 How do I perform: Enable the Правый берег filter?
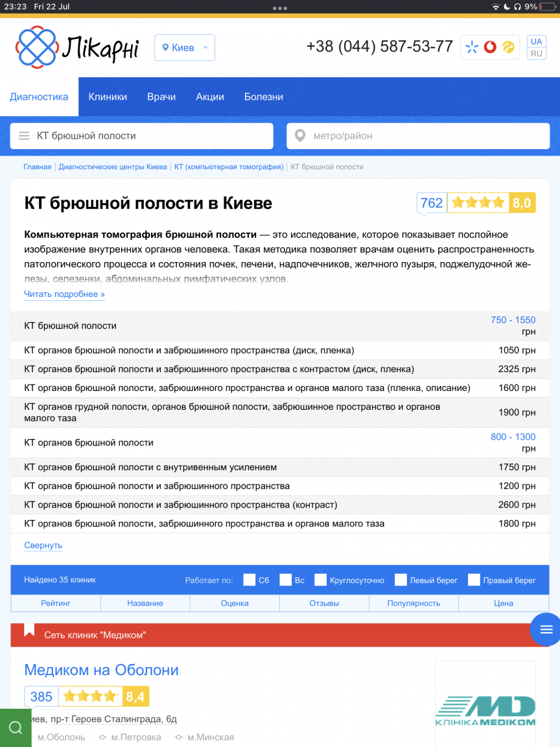click(x=474, y=580)
